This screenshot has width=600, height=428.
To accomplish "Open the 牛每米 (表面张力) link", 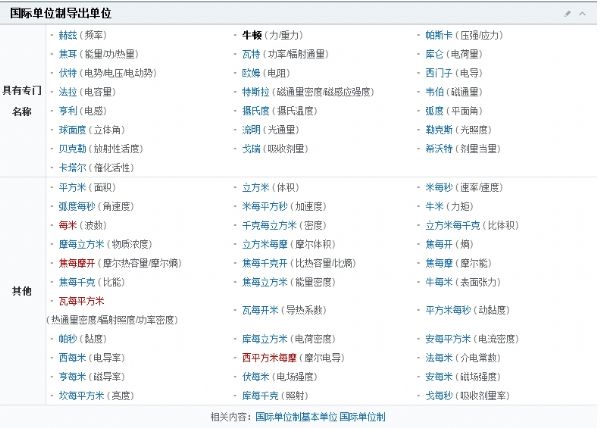I will [439, 282].
